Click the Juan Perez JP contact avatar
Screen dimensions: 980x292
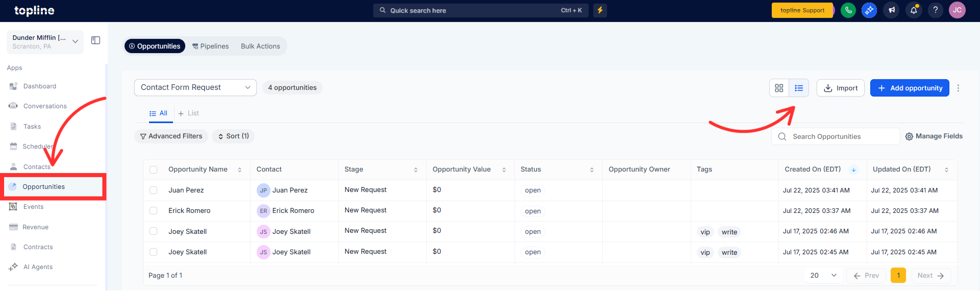point(263,190)
